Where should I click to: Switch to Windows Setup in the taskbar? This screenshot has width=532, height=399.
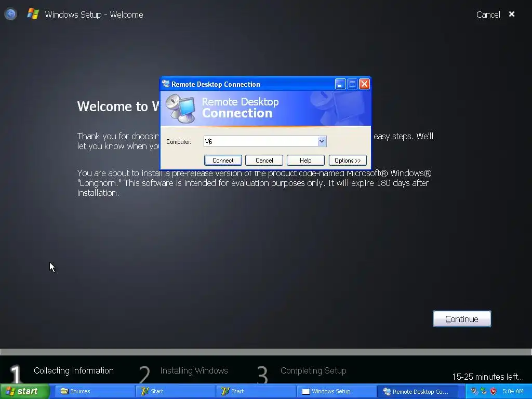pos(336,392)
